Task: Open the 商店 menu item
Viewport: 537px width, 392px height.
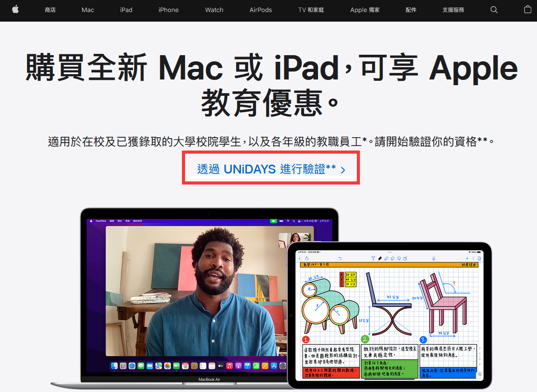Action: tap(50, 10)
